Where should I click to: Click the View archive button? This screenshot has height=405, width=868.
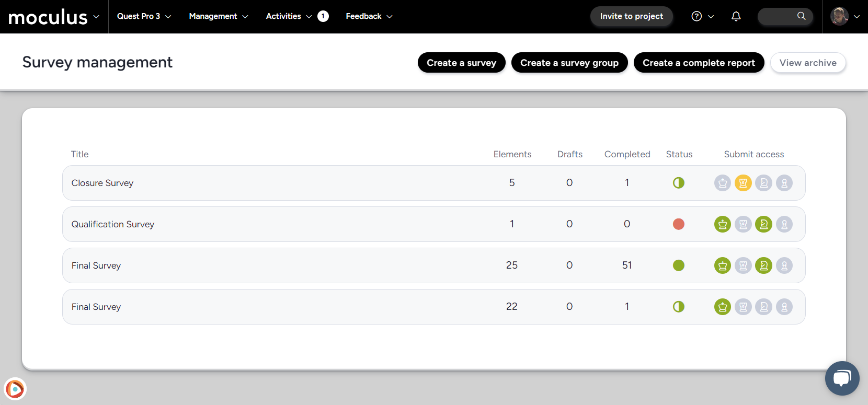pos(807,63)
